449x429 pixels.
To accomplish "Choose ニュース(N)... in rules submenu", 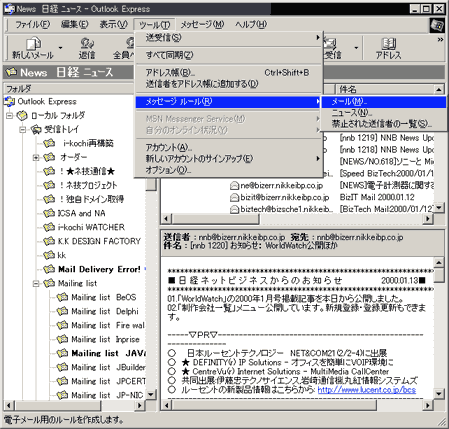I will pos(383,113).
